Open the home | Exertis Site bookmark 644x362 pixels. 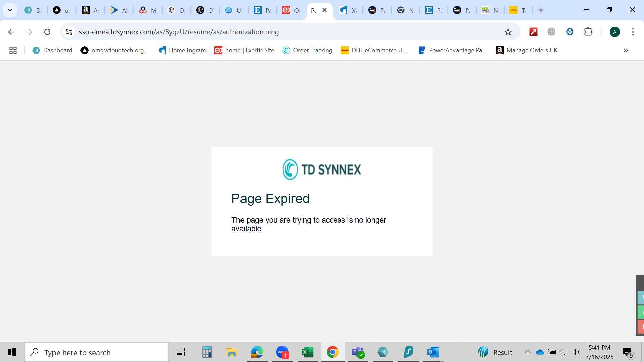pyautogui.click(x=244, y=50)
